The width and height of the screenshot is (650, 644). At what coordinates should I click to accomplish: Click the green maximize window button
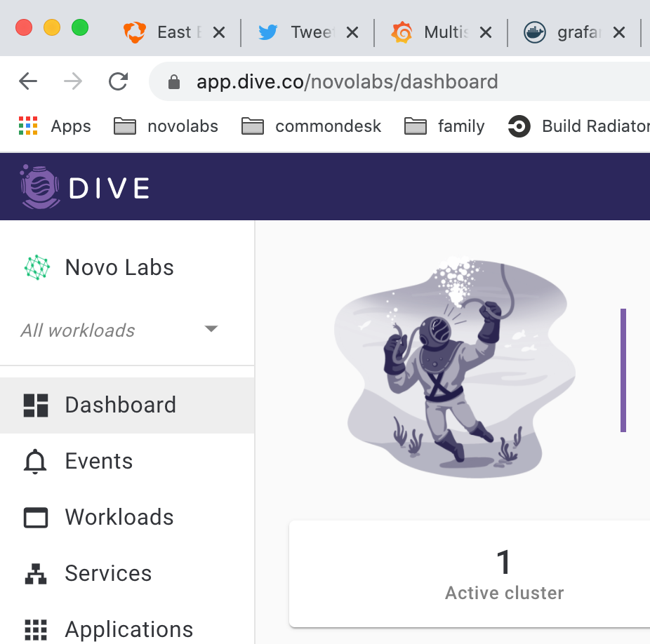[x=80, y=28]
